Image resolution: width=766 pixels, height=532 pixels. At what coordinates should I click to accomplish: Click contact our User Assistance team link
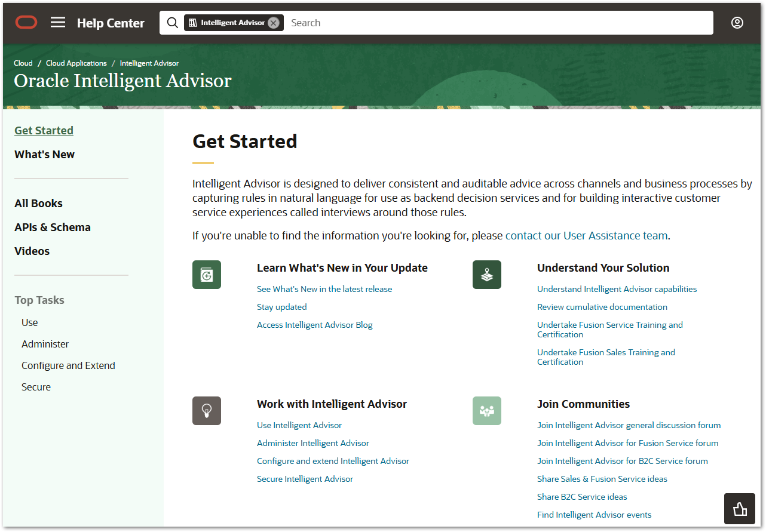click(586, 236)
